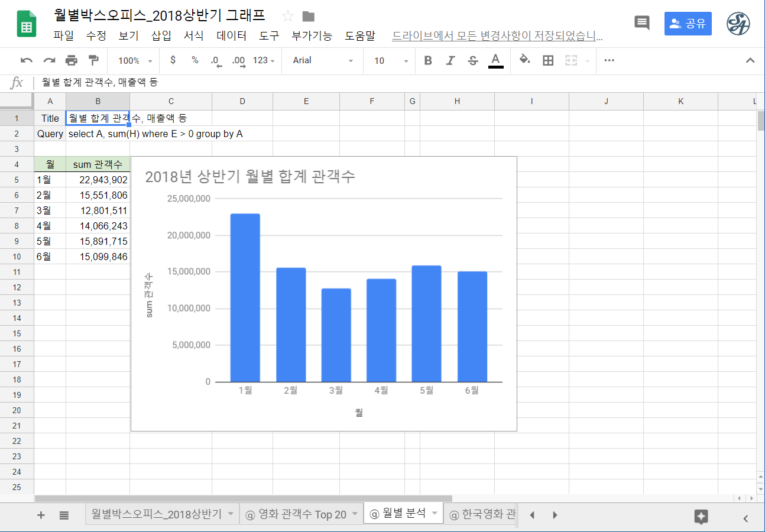765x532 pixels.
Task: Open the text color picker
Action: coord(496,60)
